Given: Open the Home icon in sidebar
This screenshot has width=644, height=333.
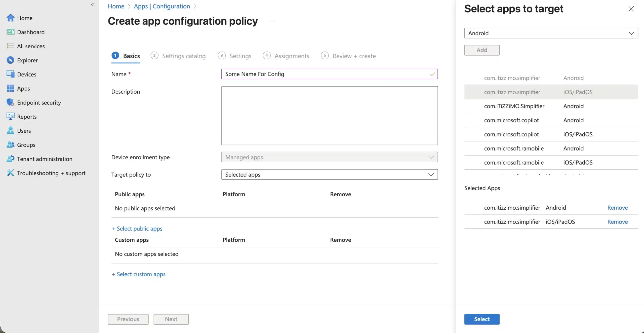Looking at the screenshot, I should tap(10, 18).
